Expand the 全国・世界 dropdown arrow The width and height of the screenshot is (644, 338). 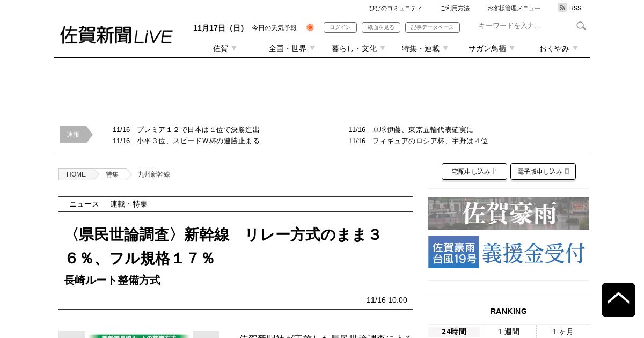[312, 48]
